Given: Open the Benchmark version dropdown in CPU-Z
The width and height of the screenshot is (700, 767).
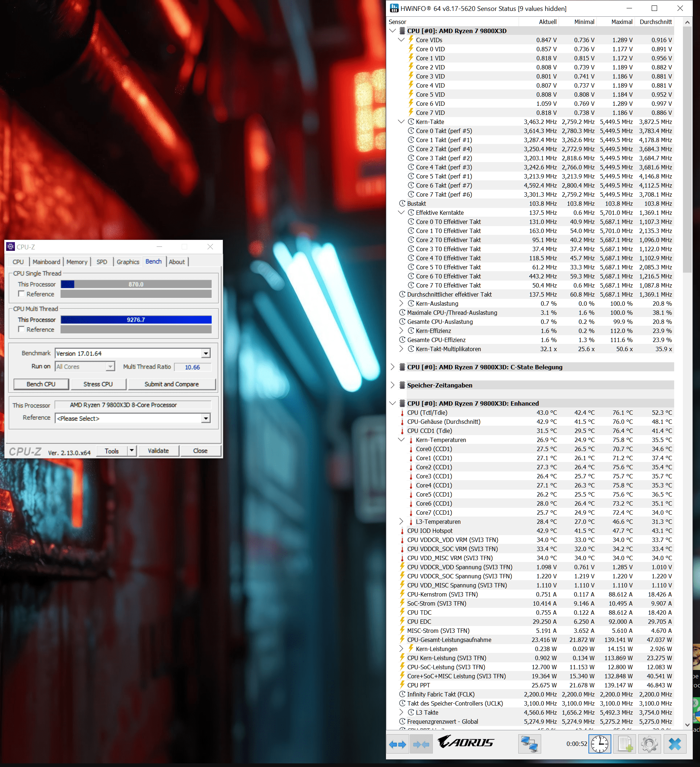Looking at the screenshot, I should [x=206, y=353].
